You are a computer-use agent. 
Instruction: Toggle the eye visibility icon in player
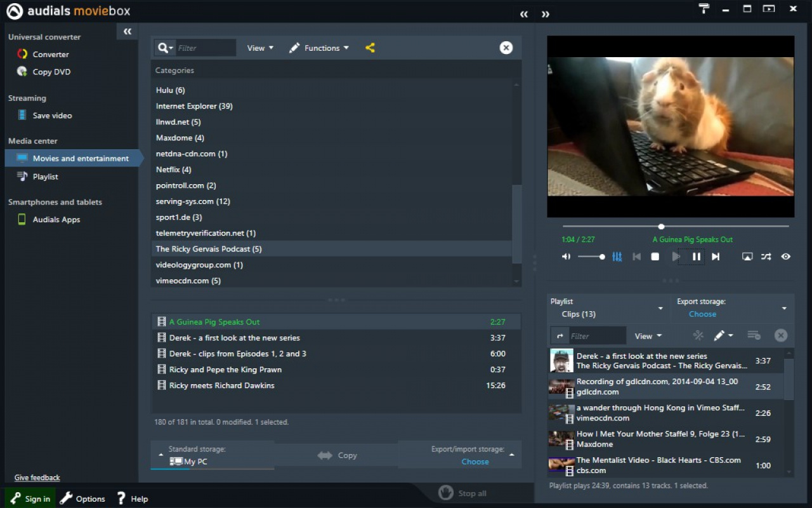(786, 257)
